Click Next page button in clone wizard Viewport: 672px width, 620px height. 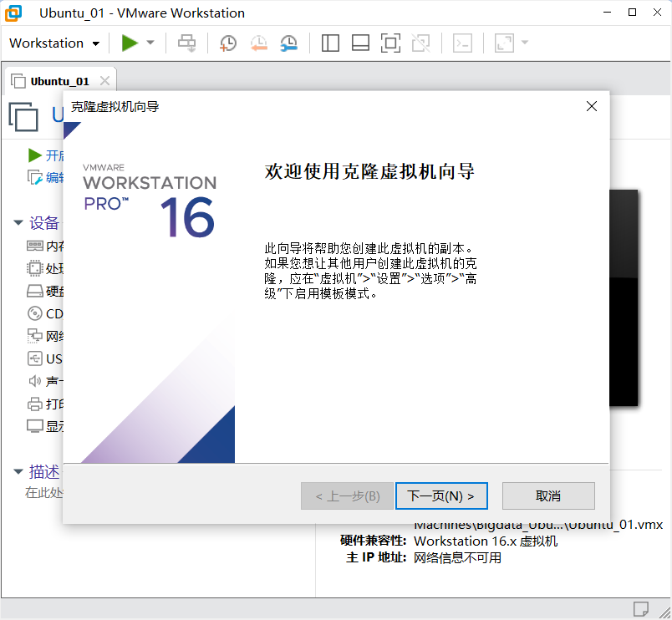point(441,496)
